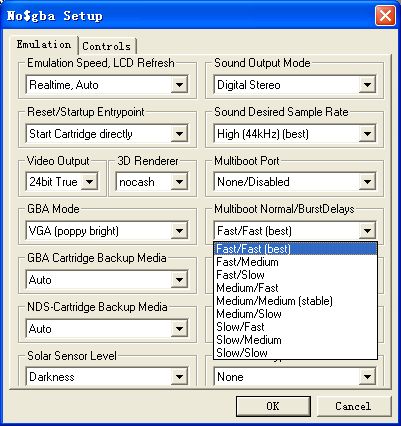
Task: Select Medium/Slow delay option
Action: [x=295, y=314]
